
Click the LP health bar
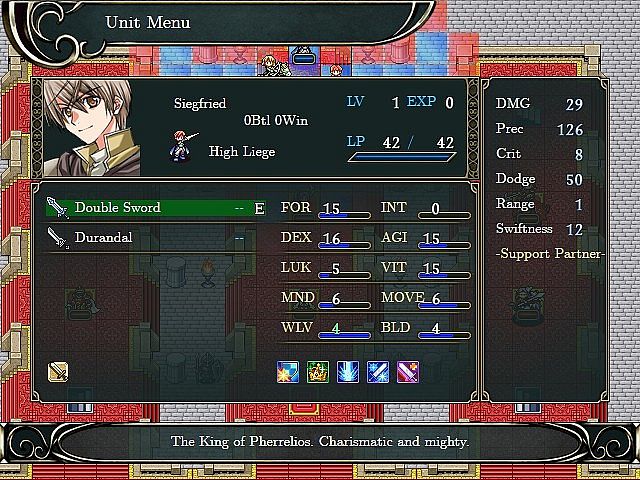[402, 157]
